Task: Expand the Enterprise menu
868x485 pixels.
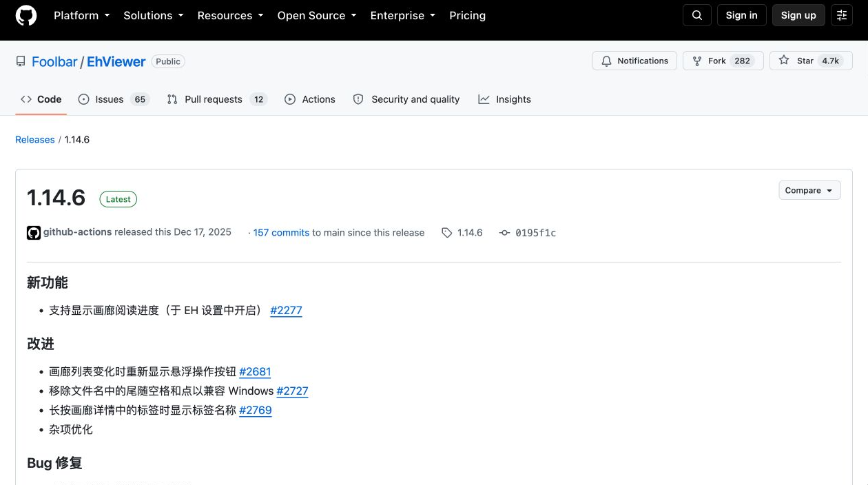Action: point(403,15)
